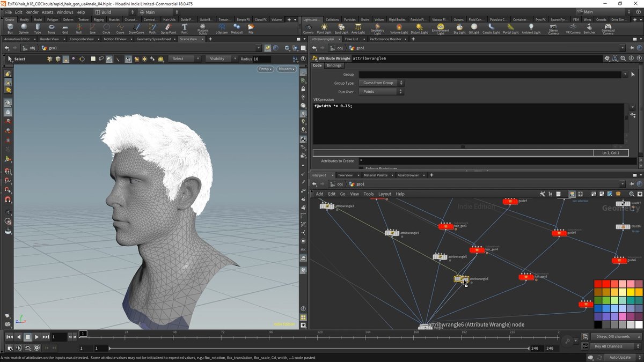The image size is (644, 362).
Task: Switch to the Bindings tab
Action: click(334, 65)
